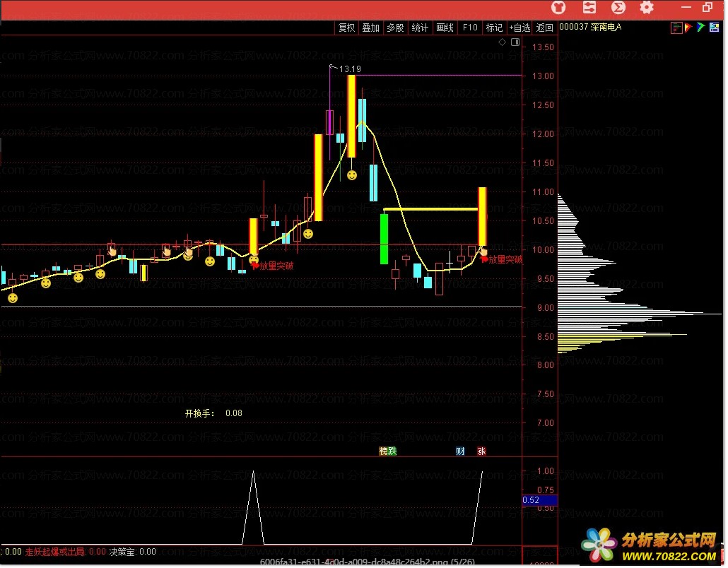Toggle the side panel layout icon
This screenshot has width=728, height=568.
[x=515, y=42]
